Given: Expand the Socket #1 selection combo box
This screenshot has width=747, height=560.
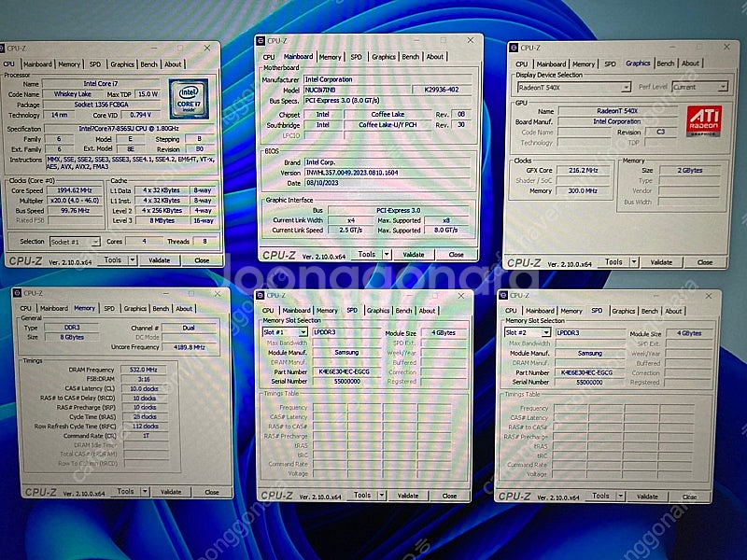Looking at the screenshot, I should 95,242.
